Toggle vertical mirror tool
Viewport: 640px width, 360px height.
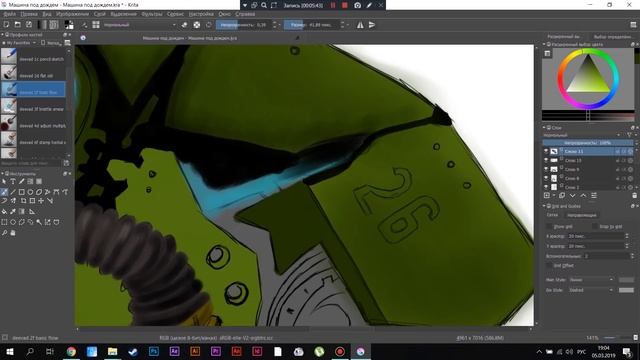tap(372, 25)
